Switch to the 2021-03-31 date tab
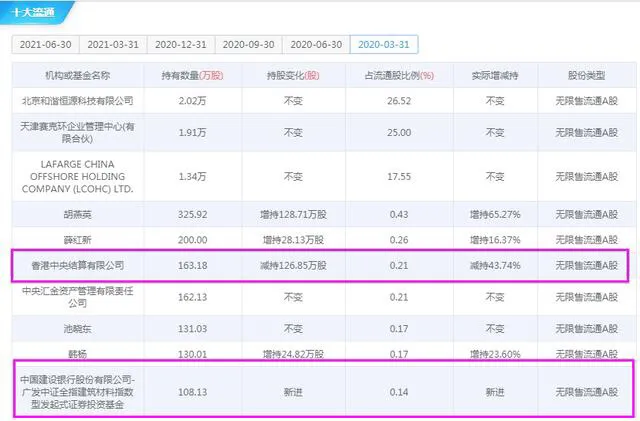 tap(113, 45)
